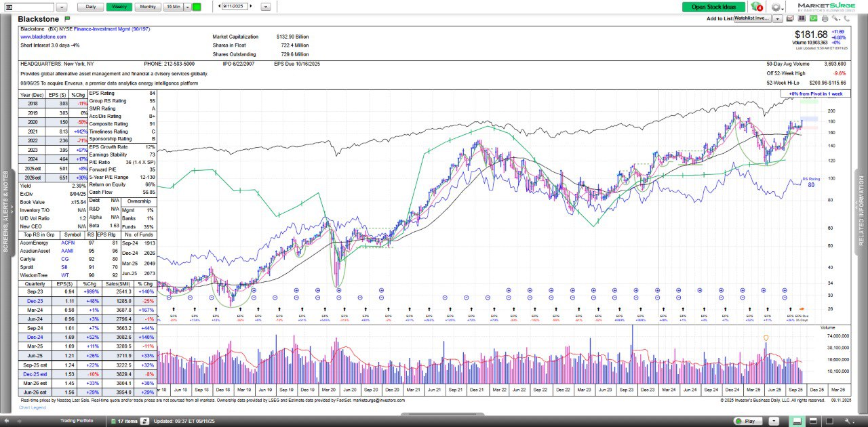Click the green chart view icon
Screen dimensions: 868x427
pyautogui.click(x=812, y=18)
